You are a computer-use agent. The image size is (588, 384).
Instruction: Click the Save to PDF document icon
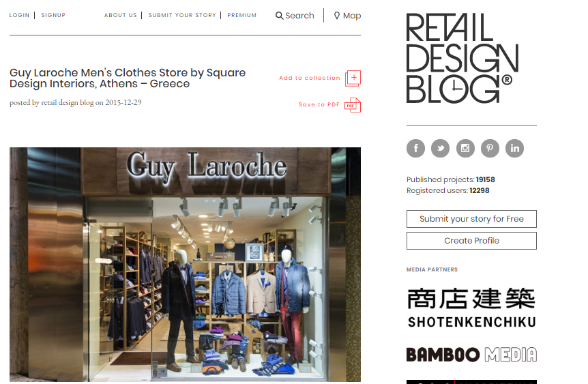click(353, 105)
